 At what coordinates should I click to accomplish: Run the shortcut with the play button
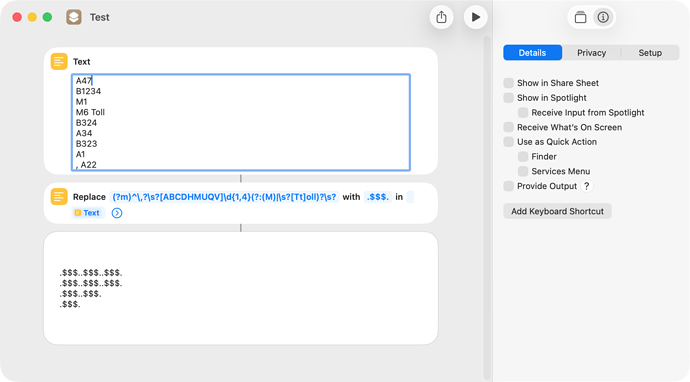pyautogui.click(x=476, y=17)
